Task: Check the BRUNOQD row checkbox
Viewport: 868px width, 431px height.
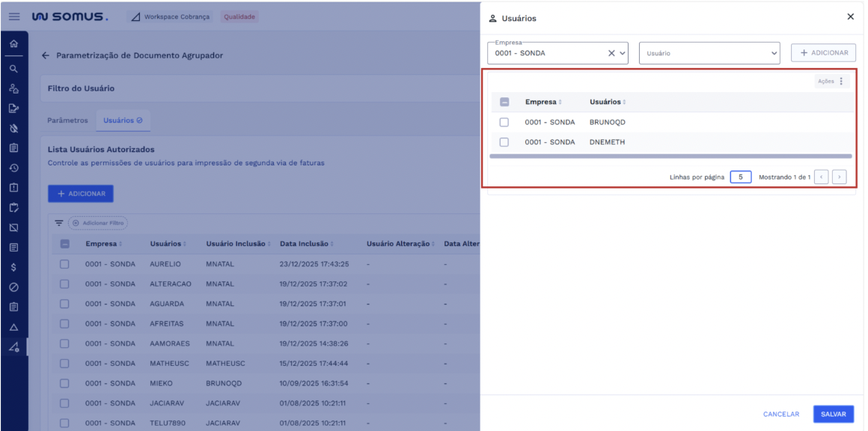Action: [x=504, y=122]
